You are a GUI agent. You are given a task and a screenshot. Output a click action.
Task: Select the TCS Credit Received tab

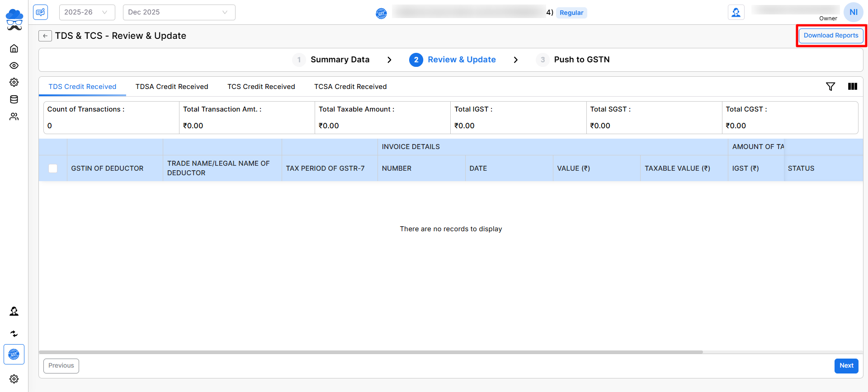(x=261, y=87)
